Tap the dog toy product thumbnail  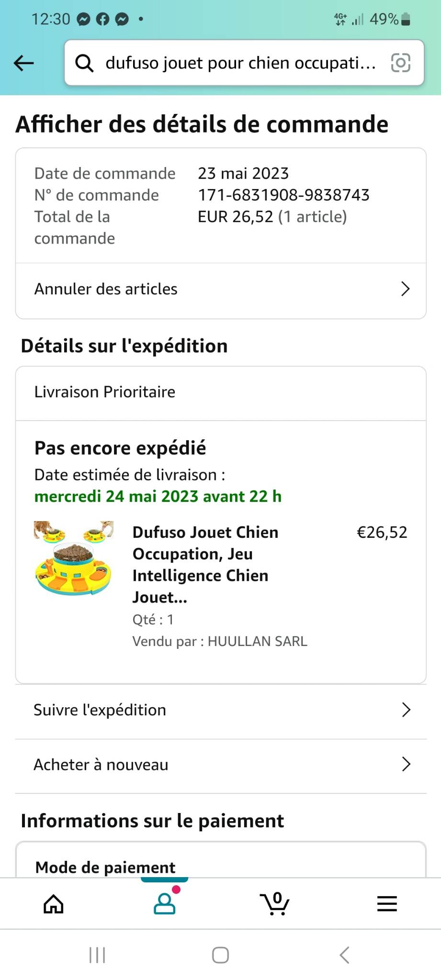click(74, 558)
